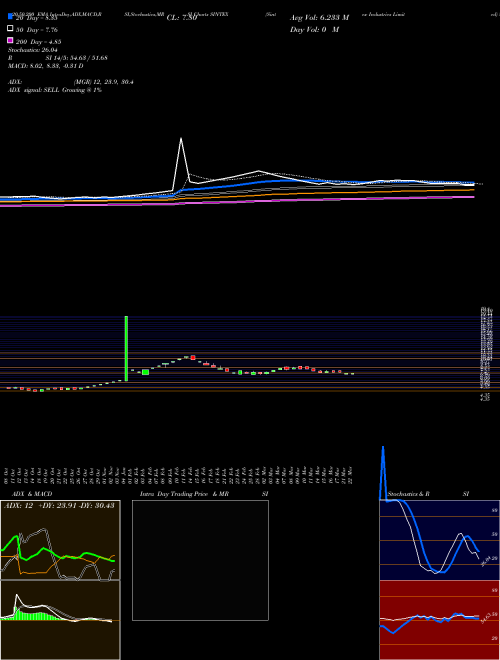Select the '200 Day - 4.85' label
This screenshot has height=660, width=500.
(x=38, y=42)
